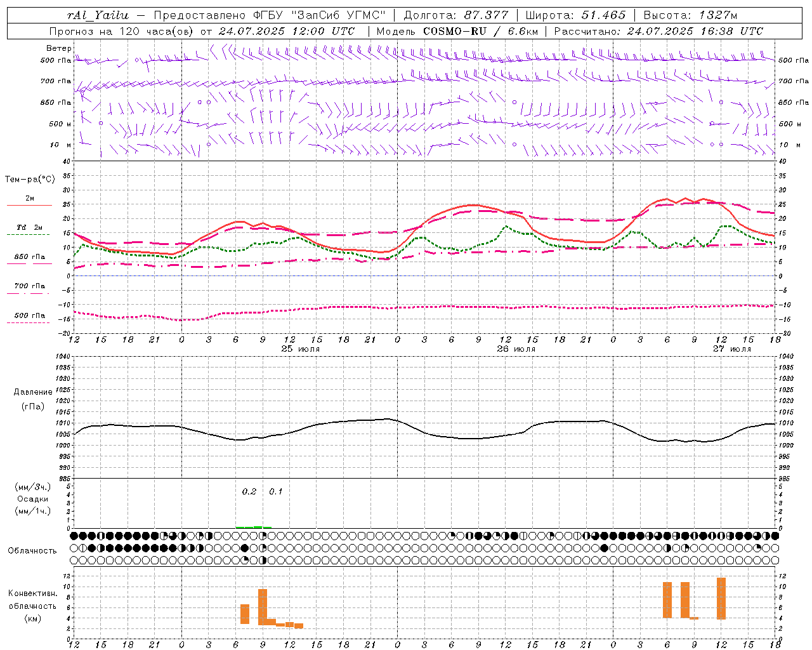Click the elevation text Высота: 1327м

[691, 15]
